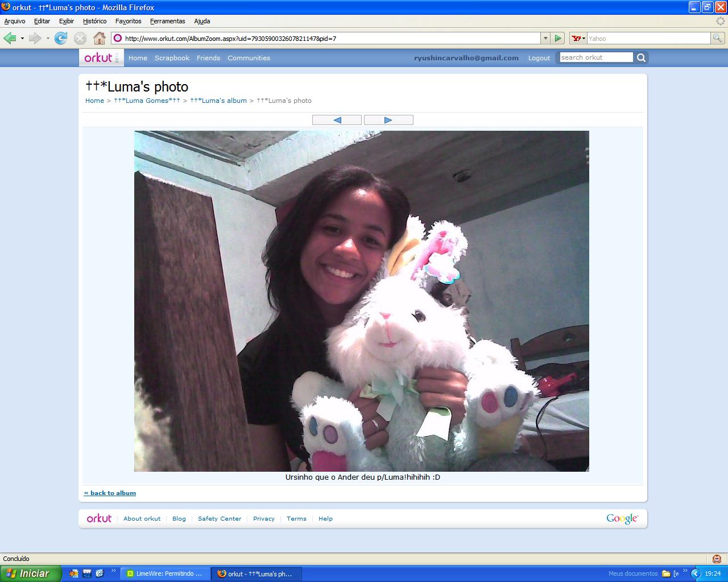This screenshot has width=728, height=582.
Task: Click the Google logo in the footer
Action: pyautogui.click(x=622, y=518)
